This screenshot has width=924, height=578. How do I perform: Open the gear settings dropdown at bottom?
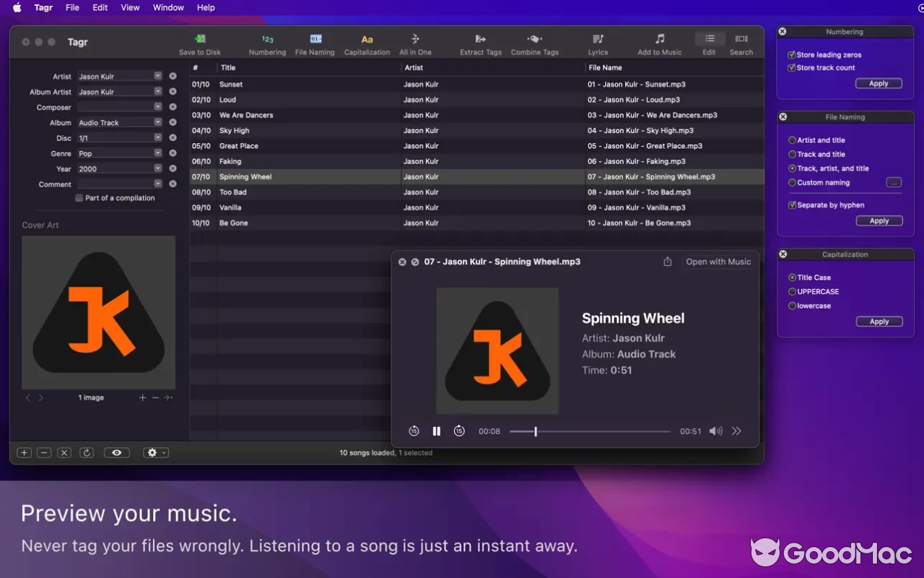click(x=155, y=453)
